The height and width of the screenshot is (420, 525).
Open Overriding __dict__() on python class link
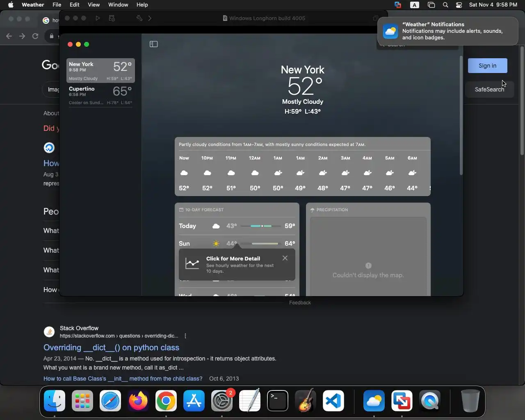coord(111,347)
